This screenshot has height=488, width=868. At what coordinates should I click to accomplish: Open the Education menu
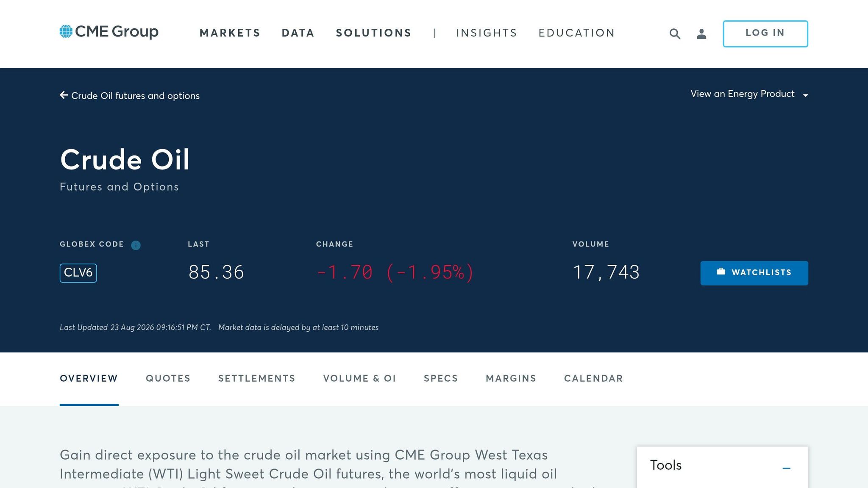pos(576,33)
